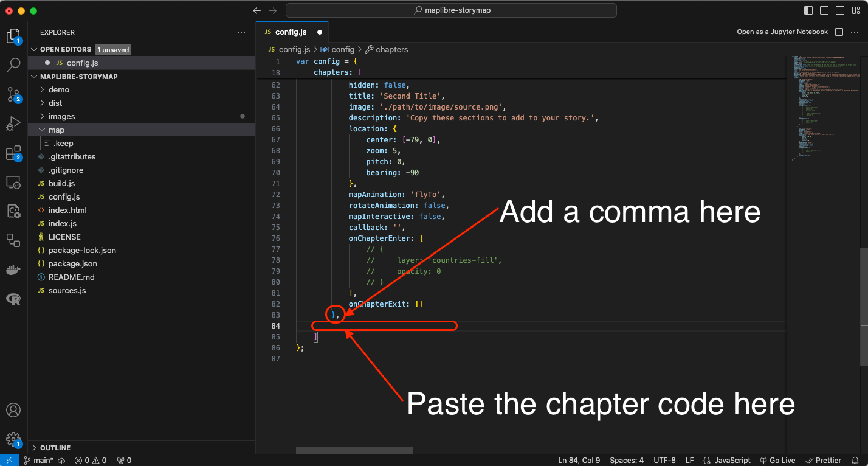Viewport: 868px width, 466px height.
Task: Click the horizontal scrollbar in editor
Action: [x=354, y=450]
